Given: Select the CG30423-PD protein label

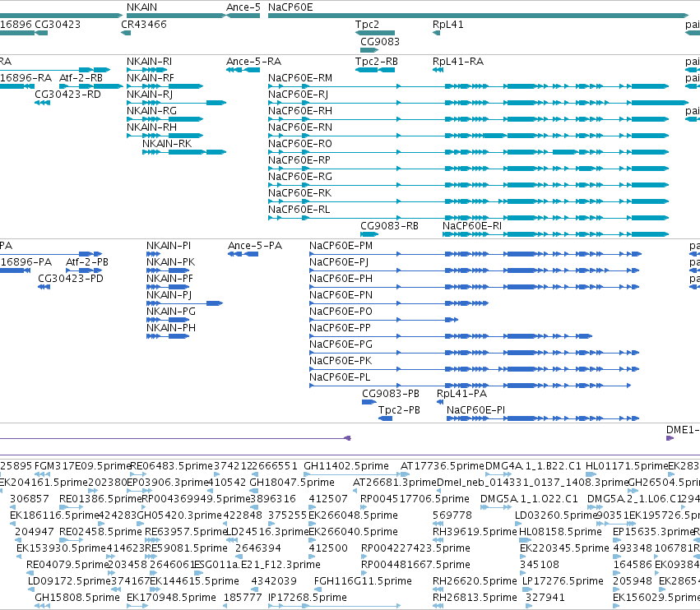Looking at the screenshot, I should (71, 279).
